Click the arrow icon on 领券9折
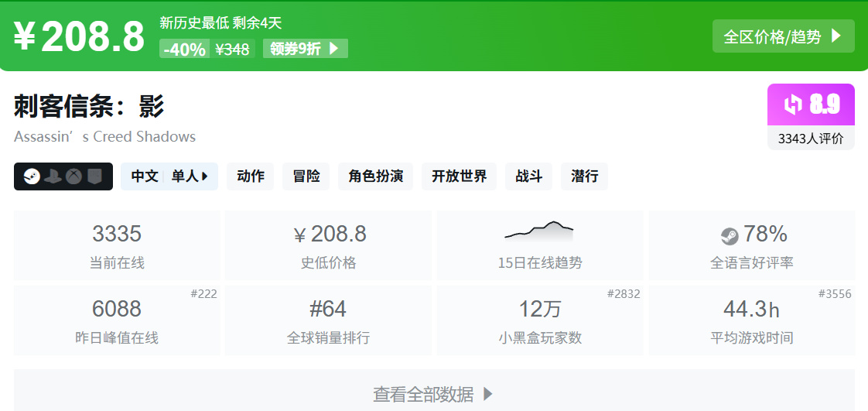This screenshot has width=868, height=411. 333,49
